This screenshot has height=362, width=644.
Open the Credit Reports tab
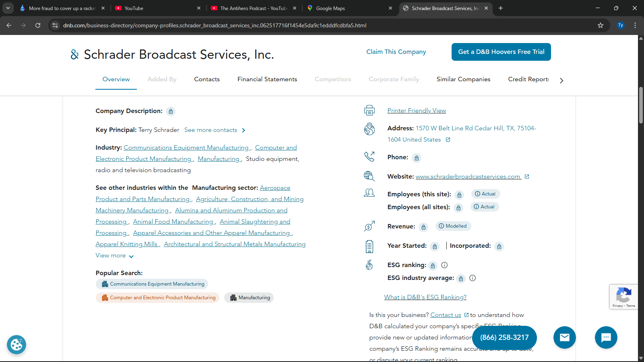click(528, 79)
